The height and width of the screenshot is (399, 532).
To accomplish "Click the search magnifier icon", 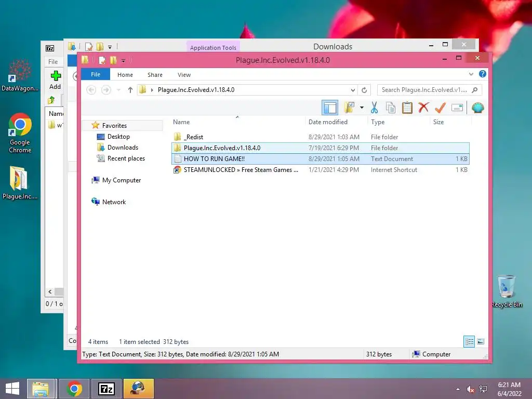I will [x=475, y=90].
